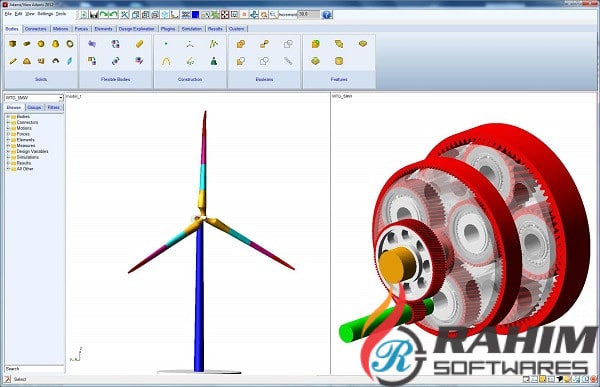Switch to the Groups browser tab
This screenshot has width=600, height=387.
click(34, 108)
